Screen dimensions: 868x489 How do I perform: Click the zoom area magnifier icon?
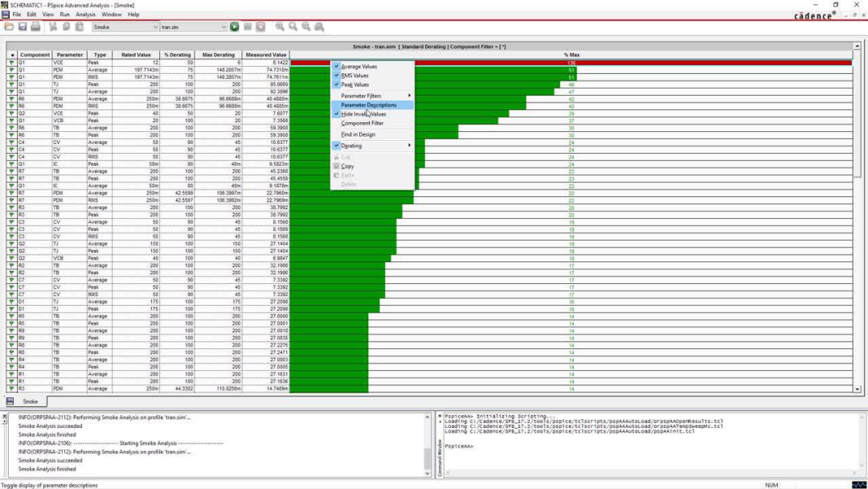pyautogui.click(x=306, y=27)
